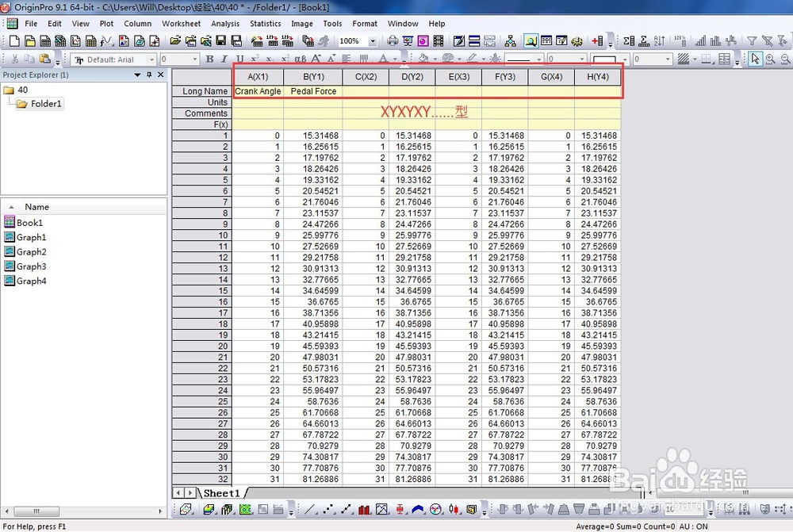This screenshot has height=532, width=793.
Task: Close the Project Explorer panel
Action: point(161,75)
